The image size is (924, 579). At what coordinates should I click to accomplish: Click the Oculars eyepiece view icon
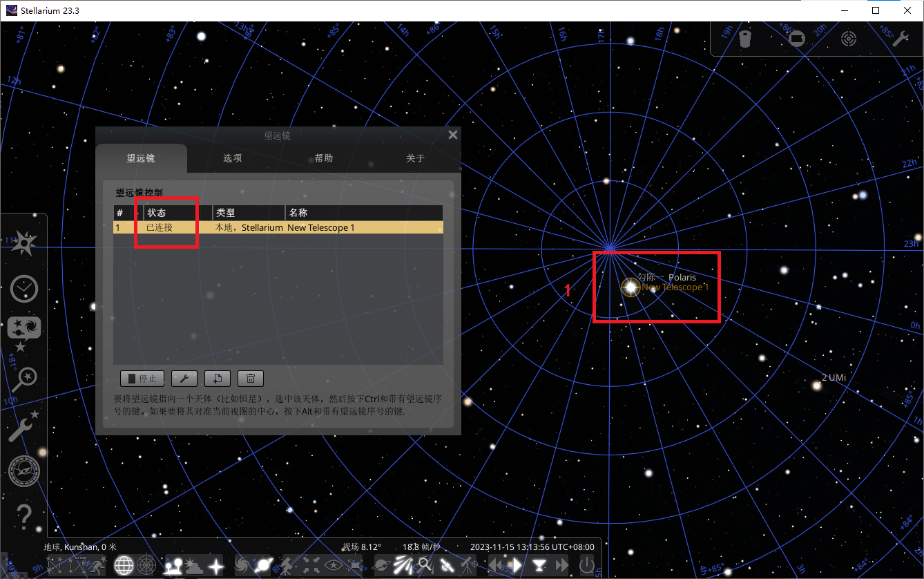click(745, 39)
